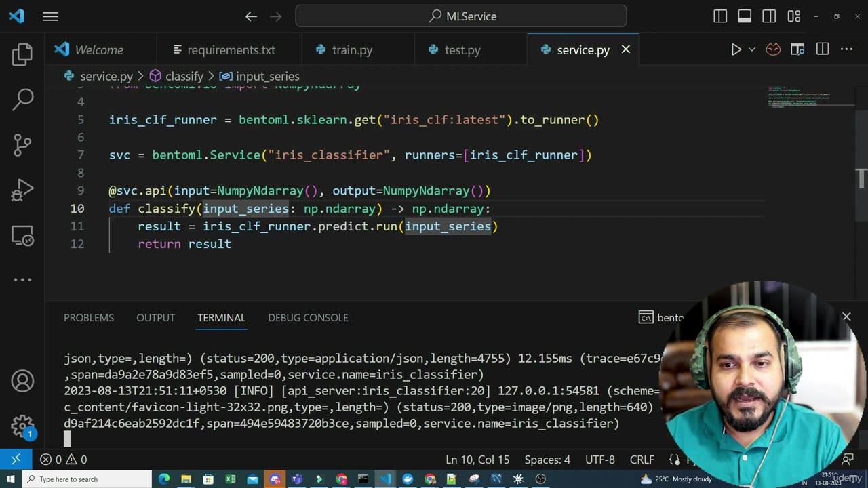Toggle the primary side bar

(720, 16)
